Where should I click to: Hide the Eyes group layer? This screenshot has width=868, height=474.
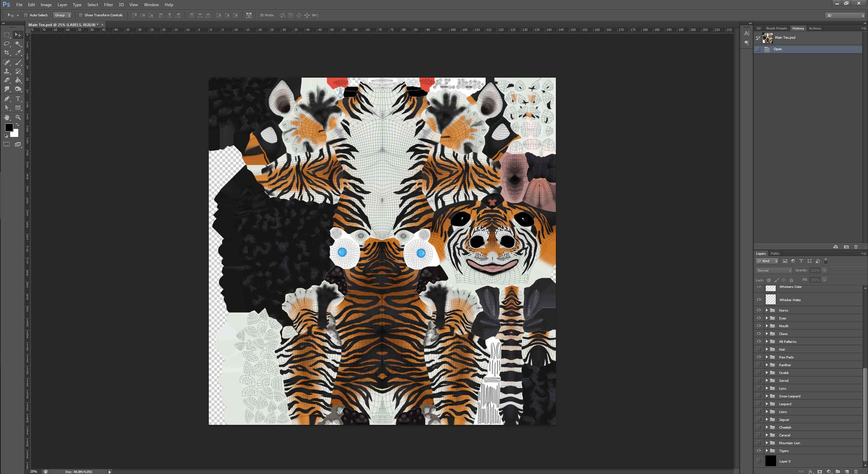click(759, 318)
